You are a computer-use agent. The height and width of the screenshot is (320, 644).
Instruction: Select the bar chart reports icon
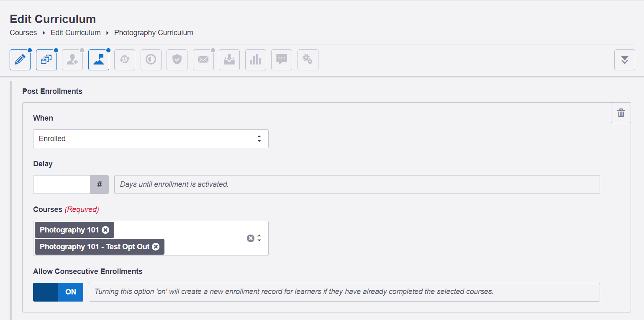[256, 60]
